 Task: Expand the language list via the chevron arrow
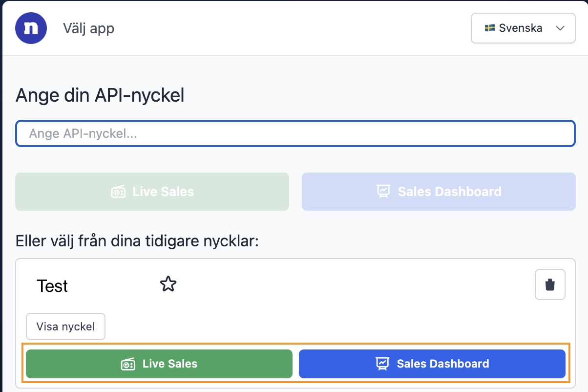click(560, 28)
